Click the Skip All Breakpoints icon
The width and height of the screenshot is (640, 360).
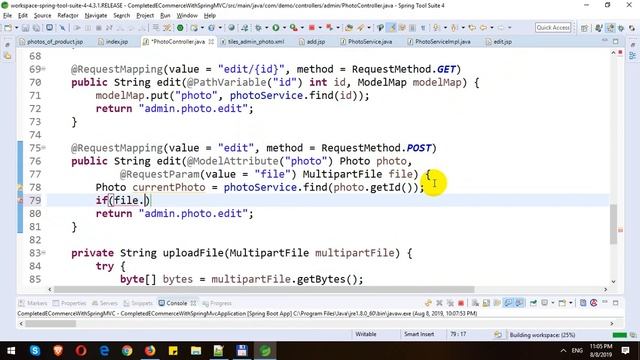pyautogui.click(x=62, y=28)
